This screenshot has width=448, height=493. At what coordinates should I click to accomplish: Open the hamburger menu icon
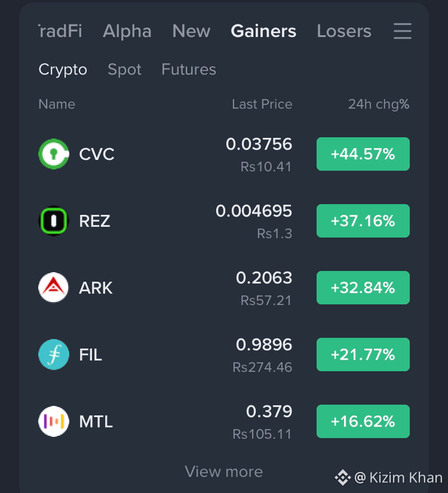(x=403, y=31)
